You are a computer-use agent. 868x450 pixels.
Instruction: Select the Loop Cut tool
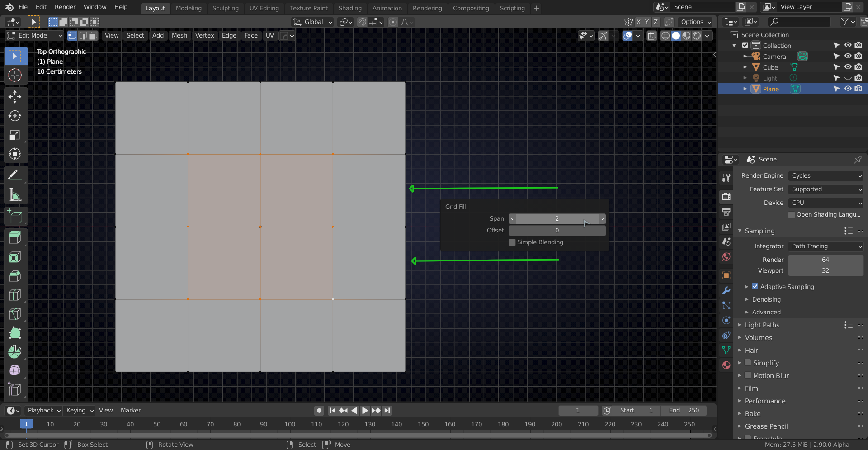coord(15,294)
